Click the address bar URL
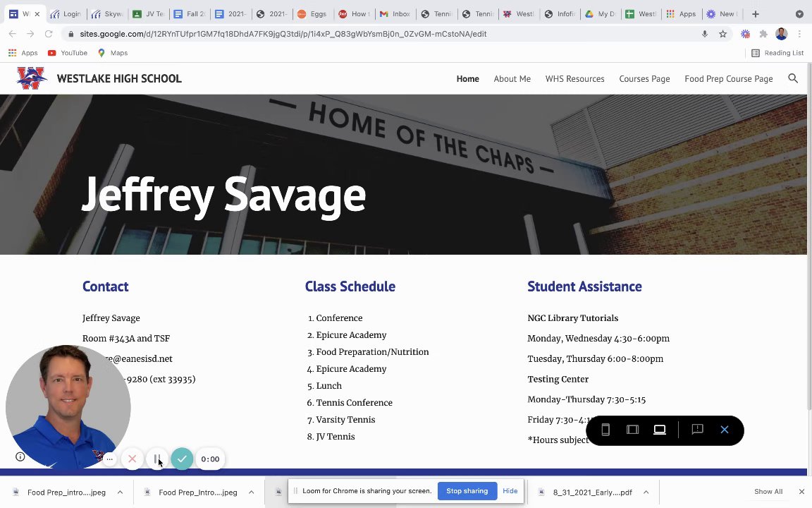The image size is (812, 508). pyautogui.click(x=283, y=34)
